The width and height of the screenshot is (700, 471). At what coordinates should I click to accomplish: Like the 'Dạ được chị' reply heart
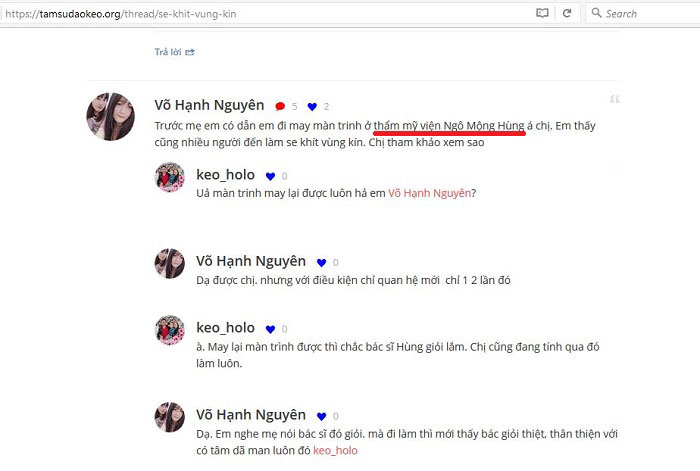(321, 263)
